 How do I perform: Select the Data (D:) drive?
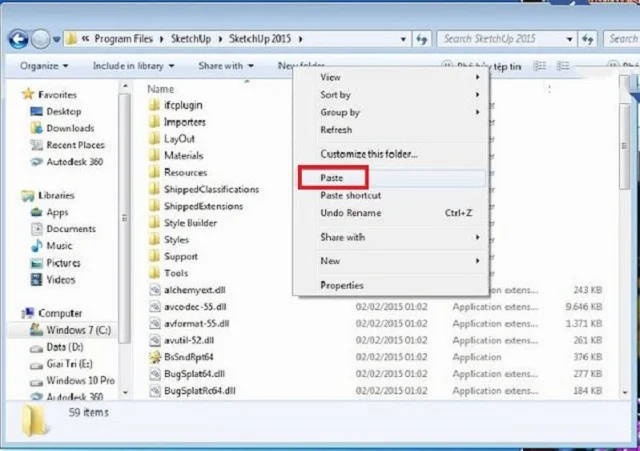point(64,347)
